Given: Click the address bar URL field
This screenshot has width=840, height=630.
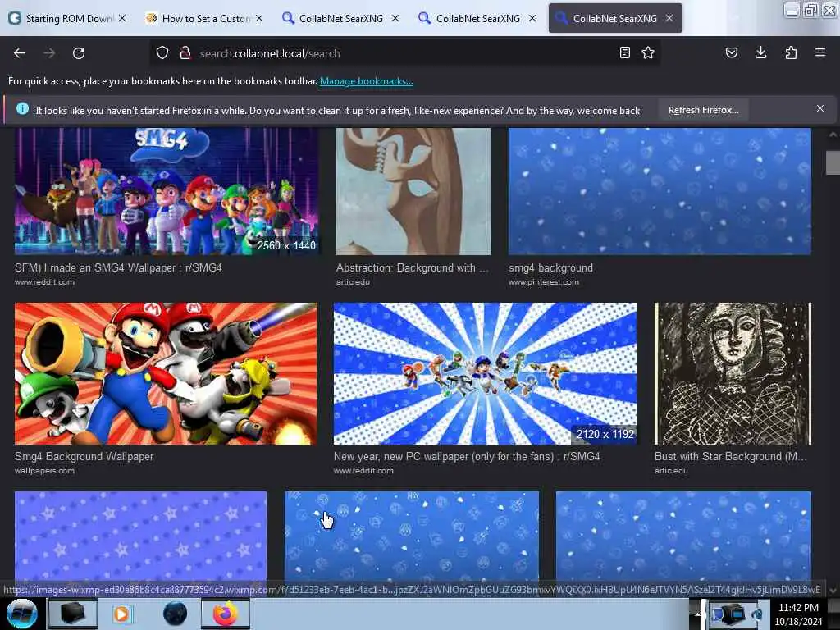Looking at the screenshot, I should point(404,53).
